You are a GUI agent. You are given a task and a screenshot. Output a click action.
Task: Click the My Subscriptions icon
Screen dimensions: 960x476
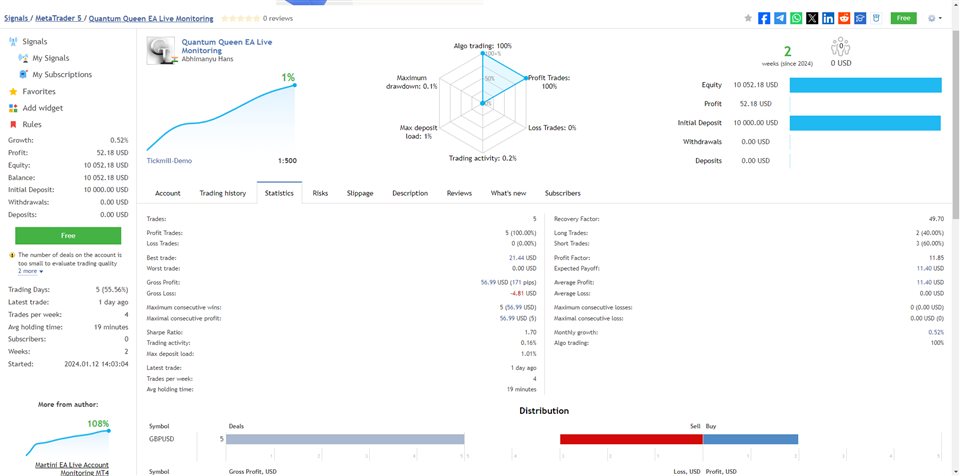[23, 75]
